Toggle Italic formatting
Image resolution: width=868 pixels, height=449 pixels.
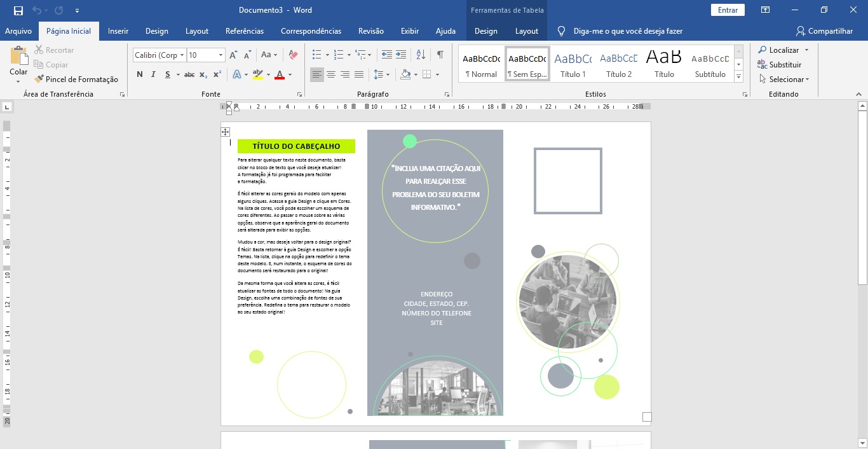[x=153, y=74]
